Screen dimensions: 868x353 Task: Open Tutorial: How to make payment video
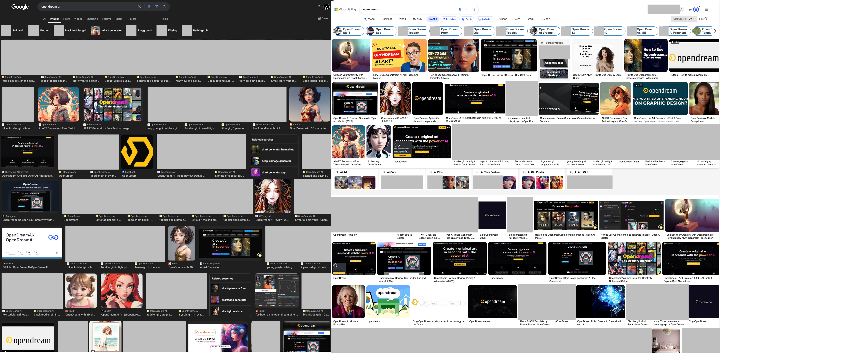point(694,55)
